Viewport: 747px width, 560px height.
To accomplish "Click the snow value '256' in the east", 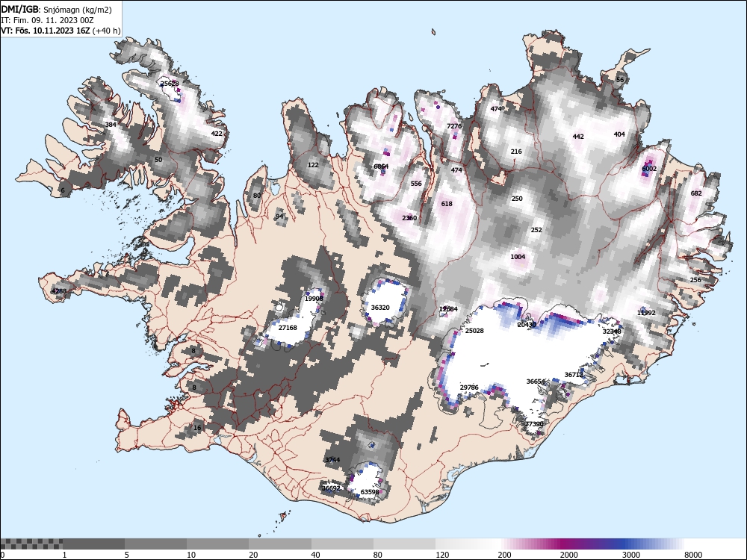I will [695, 279].
